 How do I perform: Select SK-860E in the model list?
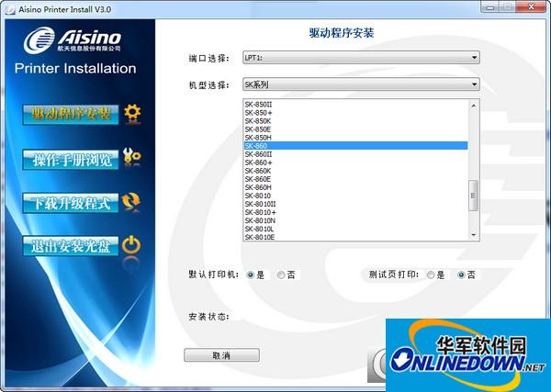coord(355,179)
